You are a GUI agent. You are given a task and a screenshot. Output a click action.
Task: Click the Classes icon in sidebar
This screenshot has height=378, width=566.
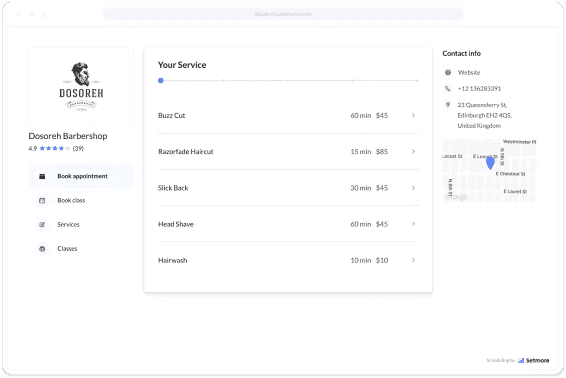[42, 249]
